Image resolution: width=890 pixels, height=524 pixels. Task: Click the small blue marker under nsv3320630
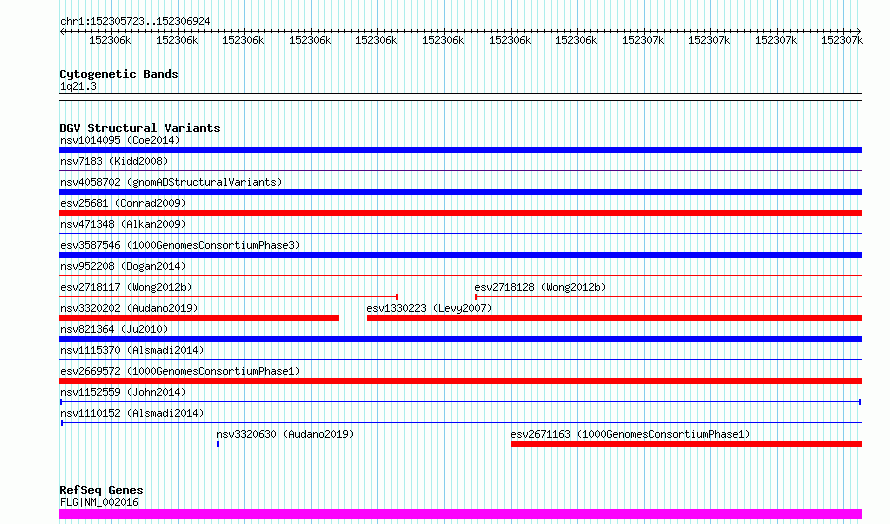[x=218, y=444]
